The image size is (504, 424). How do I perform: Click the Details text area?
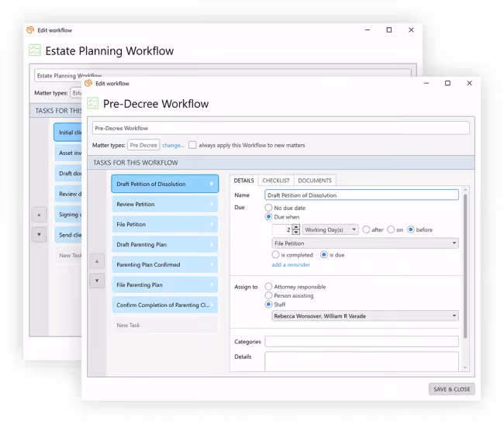coord(361,362)
